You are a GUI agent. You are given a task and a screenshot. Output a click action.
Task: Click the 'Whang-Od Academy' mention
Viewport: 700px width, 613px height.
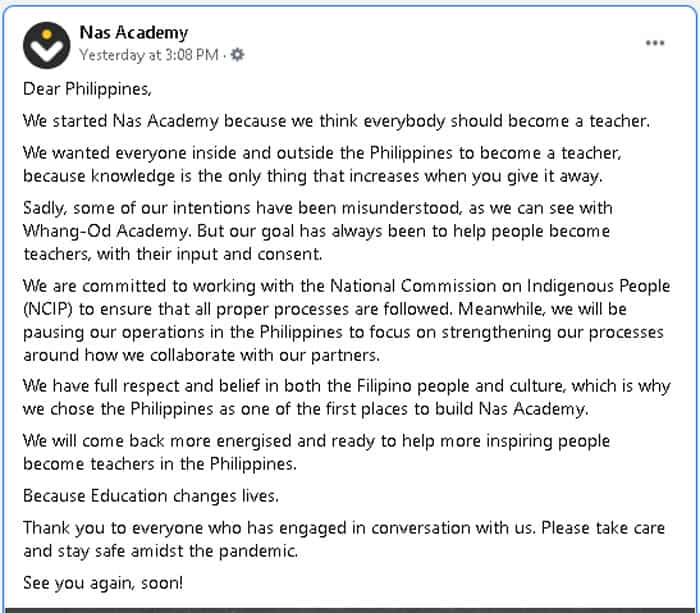click(x=107, y=231)
